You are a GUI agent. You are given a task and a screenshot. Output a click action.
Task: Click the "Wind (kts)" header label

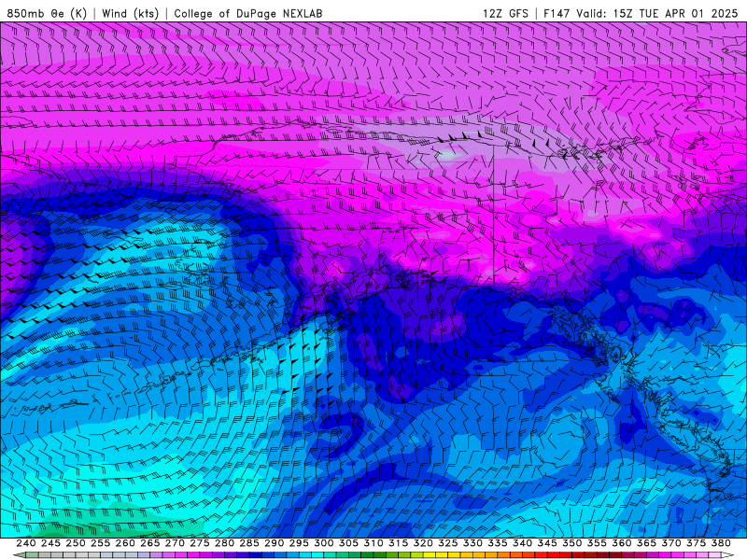(131, 13)
